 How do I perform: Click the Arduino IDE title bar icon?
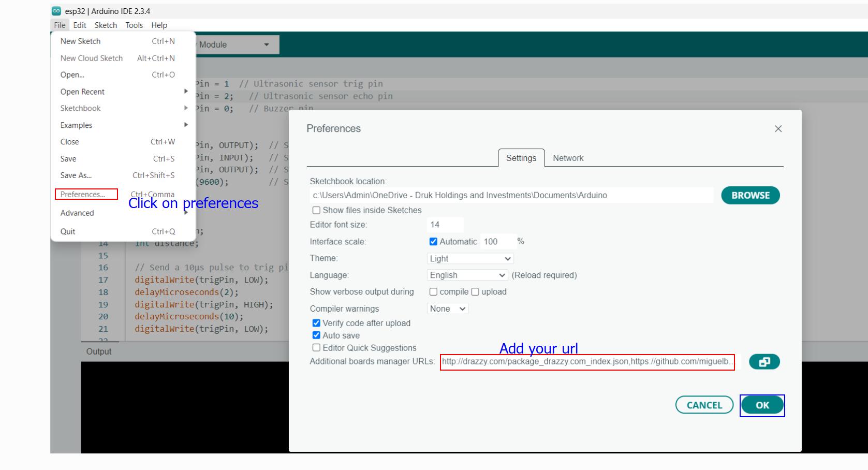(x=56, y=11)
